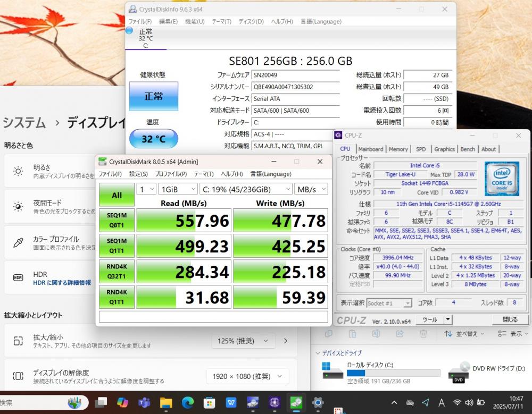Click the 拡大/縮小 scale icon in Settings
532x414 pixels.
click(x=18, y=341)
